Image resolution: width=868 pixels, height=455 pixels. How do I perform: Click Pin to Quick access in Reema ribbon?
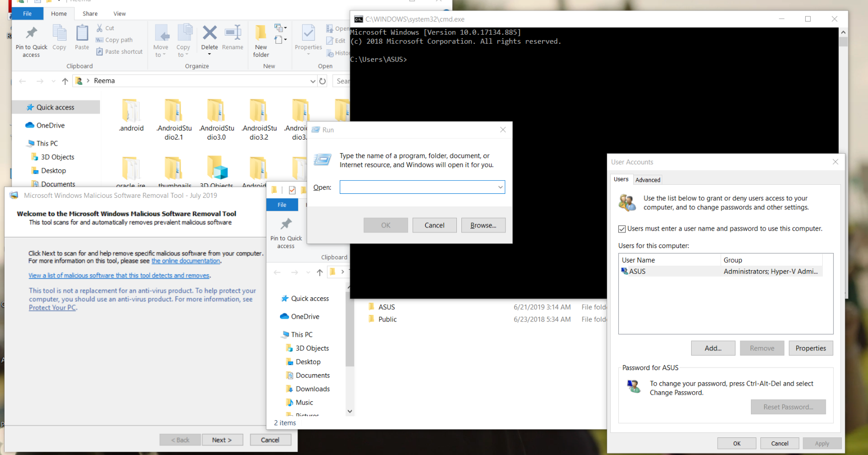click(31, 41)
